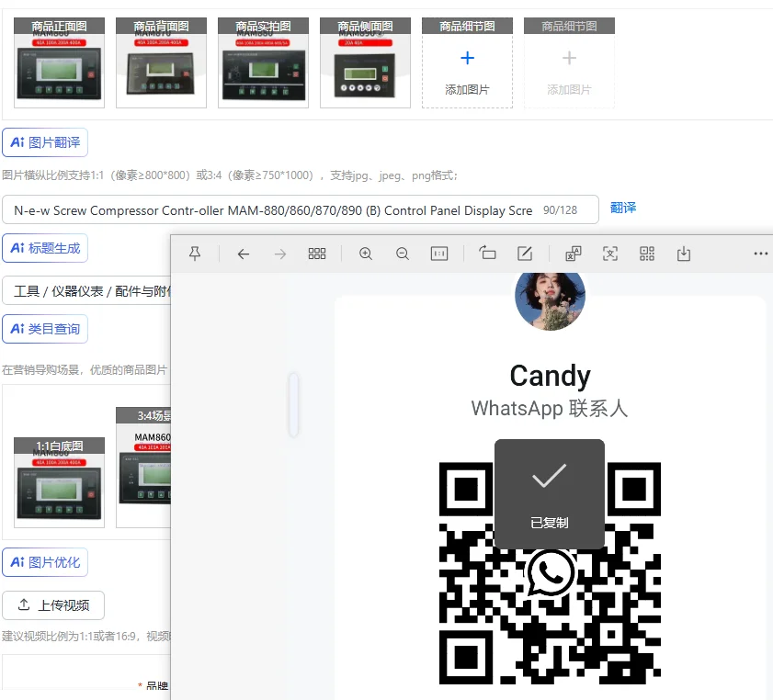The width and height of the screenshot is (773, 700).
Task: Select 商品侧面图 thumbnail
Action: (x=365, y=62)
